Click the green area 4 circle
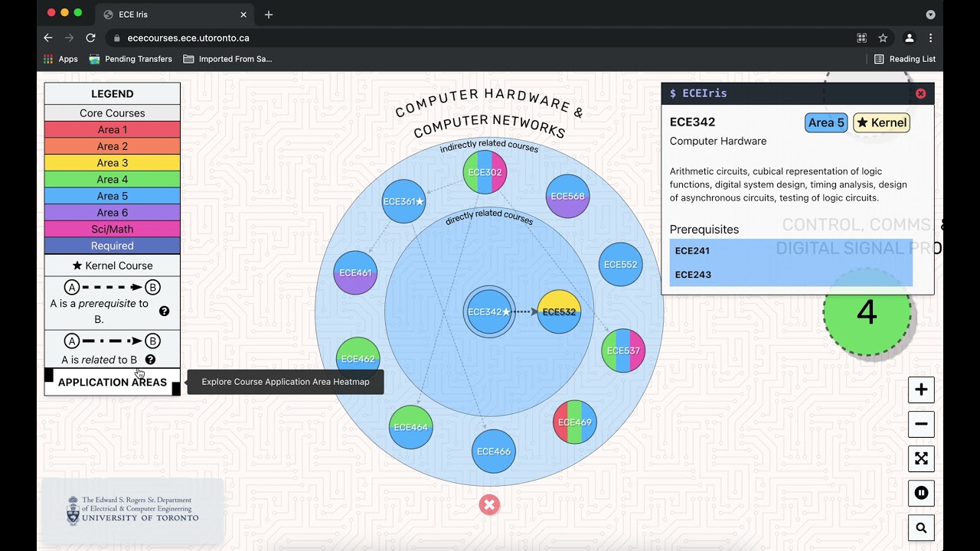 867,311
